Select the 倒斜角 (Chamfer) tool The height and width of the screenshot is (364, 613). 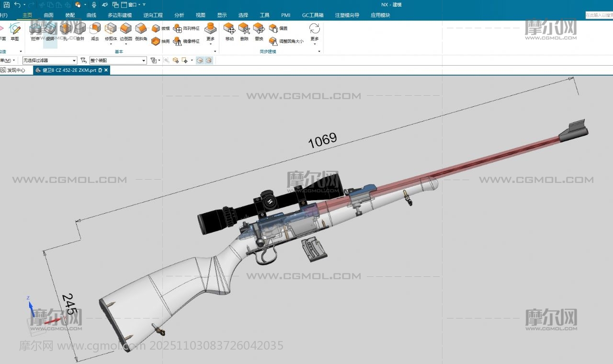(x=141, y=30)
